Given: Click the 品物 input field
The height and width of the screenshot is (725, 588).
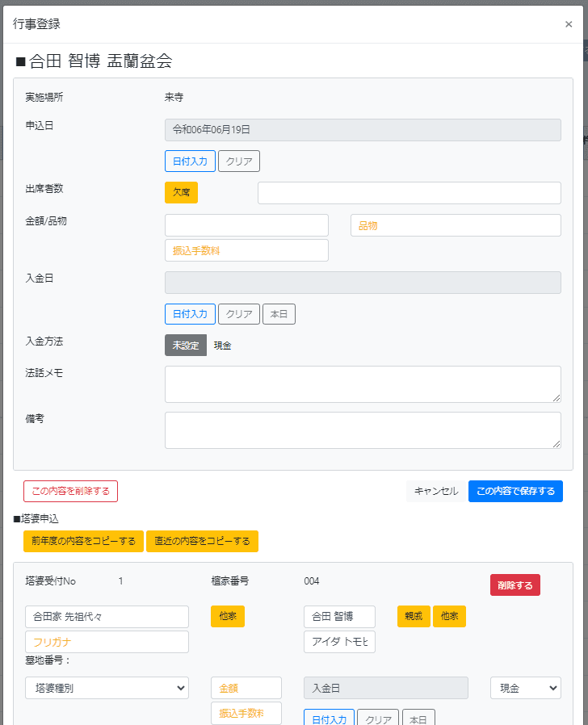Looking at the screenshot, I should pos(456,225).
